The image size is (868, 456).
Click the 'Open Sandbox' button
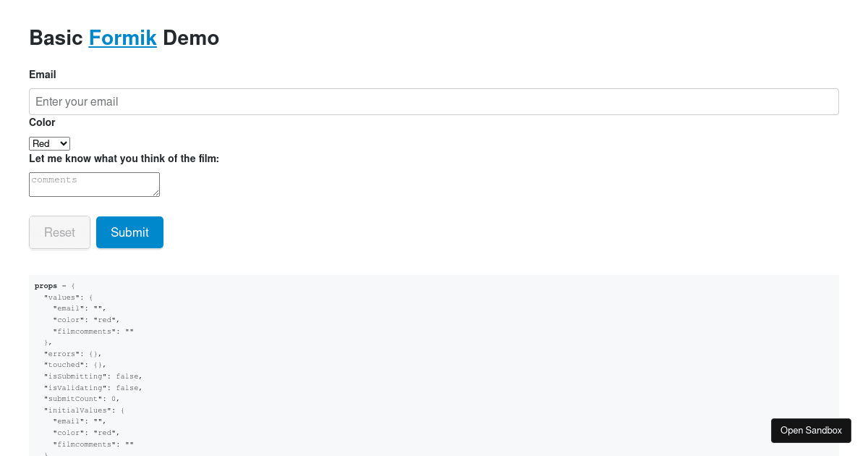[811, 430]
